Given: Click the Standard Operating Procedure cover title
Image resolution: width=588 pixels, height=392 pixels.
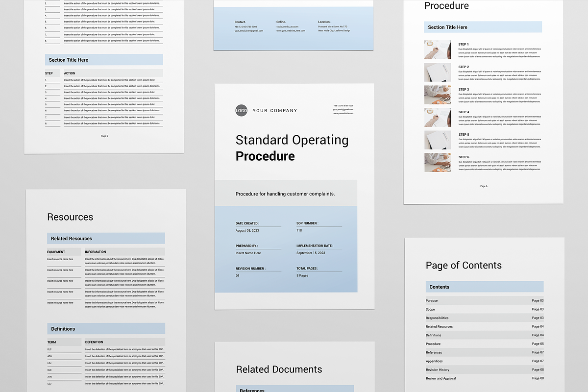Looking at the screenshot, I should pyautogui.click(x=292, y=148).
